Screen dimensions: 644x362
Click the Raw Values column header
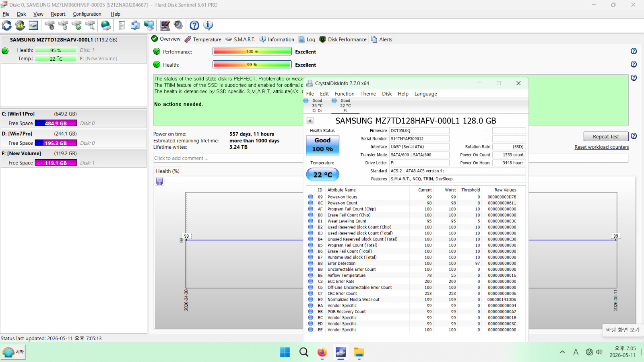[x=505, y=190]
